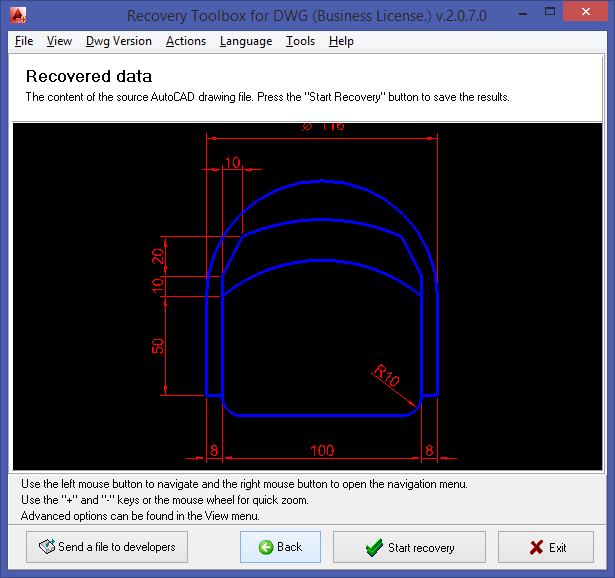Click the Recovery Toolbox app icon in title bar
Screen dimensions: 615x578
pos(17,15)
